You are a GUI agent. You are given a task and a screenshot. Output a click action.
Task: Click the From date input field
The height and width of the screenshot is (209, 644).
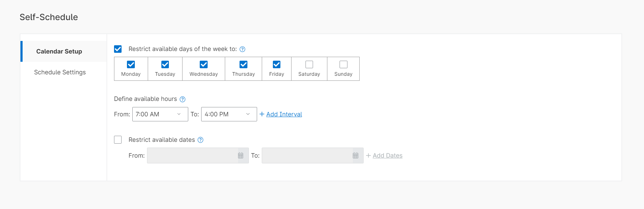pos(192,155)
